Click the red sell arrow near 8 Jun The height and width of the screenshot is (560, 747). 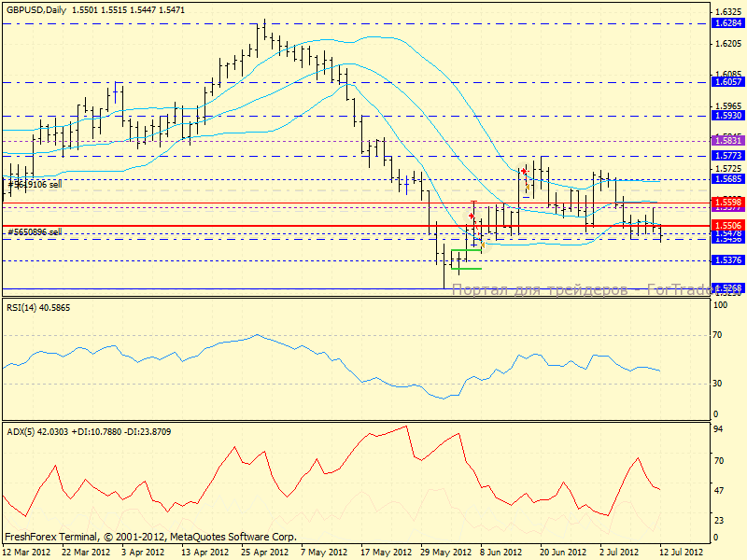pos(472,216)
